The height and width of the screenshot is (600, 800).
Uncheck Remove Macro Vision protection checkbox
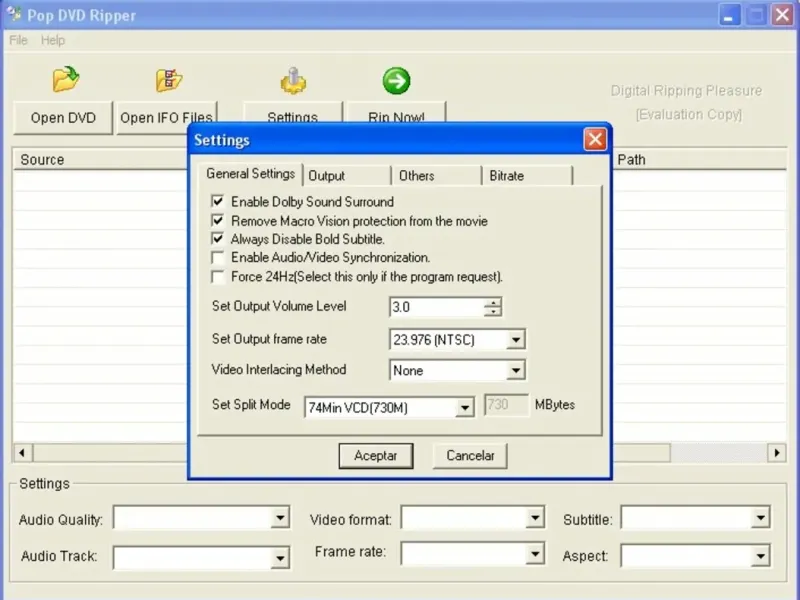click(x=218, y=220)
